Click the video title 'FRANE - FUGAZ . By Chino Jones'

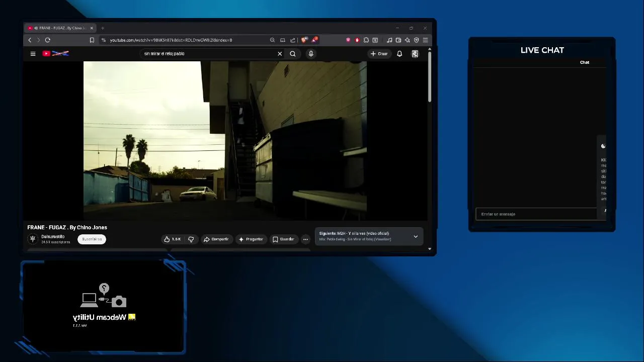tap(67, 228)
